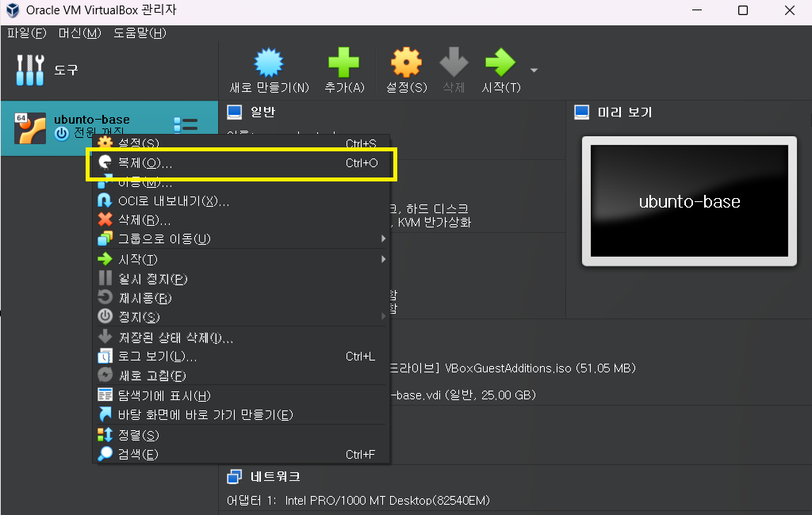Click the OCI export icon in the context menu
The image size is (812, 515).
(105, 200)
